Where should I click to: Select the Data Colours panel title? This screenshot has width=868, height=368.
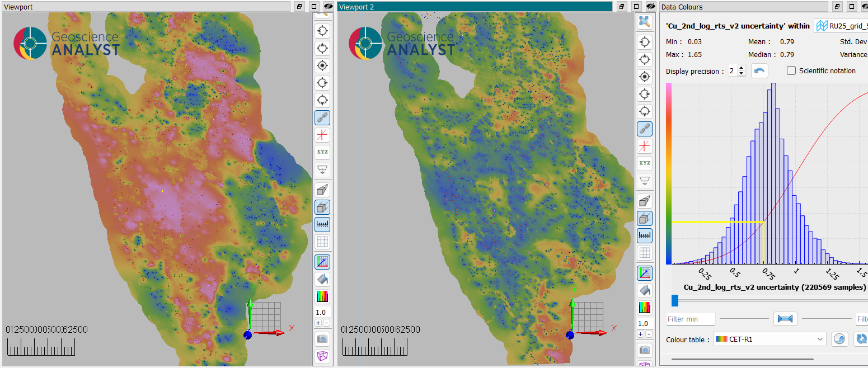[x=682, y=7]
